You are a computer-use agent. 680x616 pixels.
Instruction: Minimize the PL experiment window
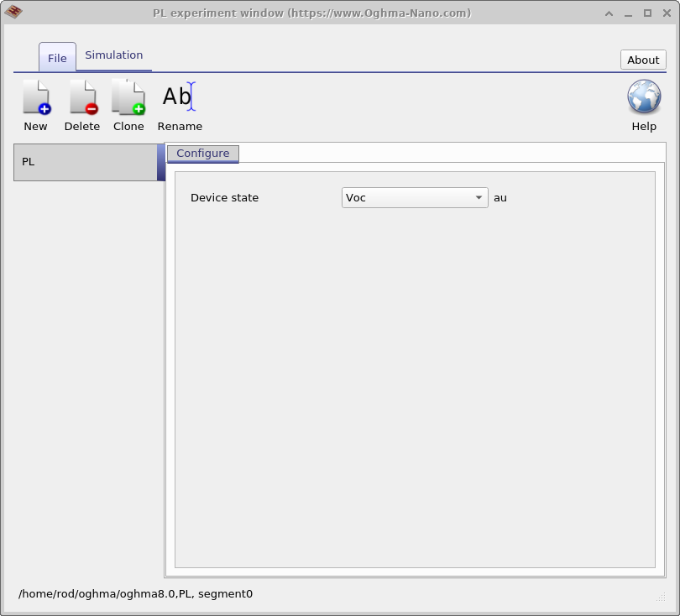coord(630,13)
